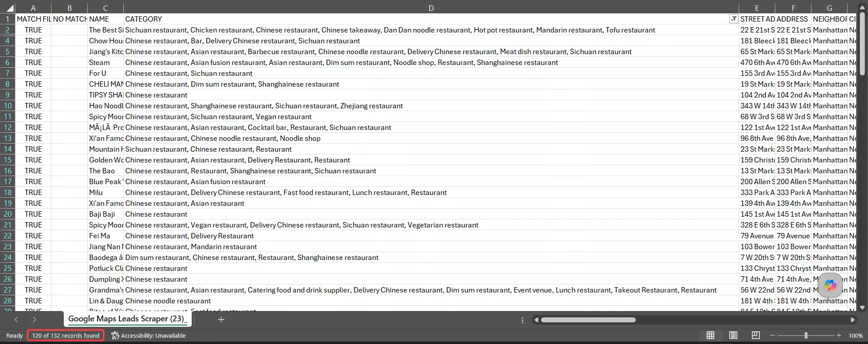Click the '120 of 132 records found' status text

point(66,335)
